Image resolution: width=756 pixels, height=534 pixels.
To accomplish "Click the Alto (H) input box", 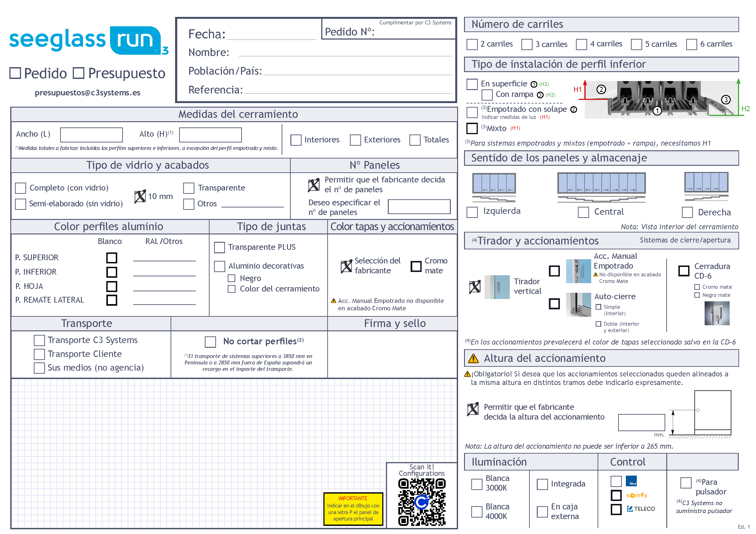I will (210, 135).
